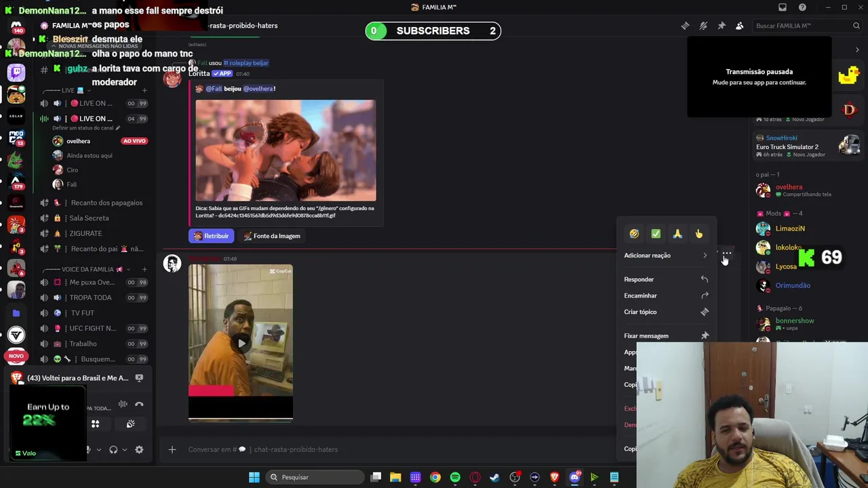Open the ADLAB server icon in sidebar

[x=16, y=116]
